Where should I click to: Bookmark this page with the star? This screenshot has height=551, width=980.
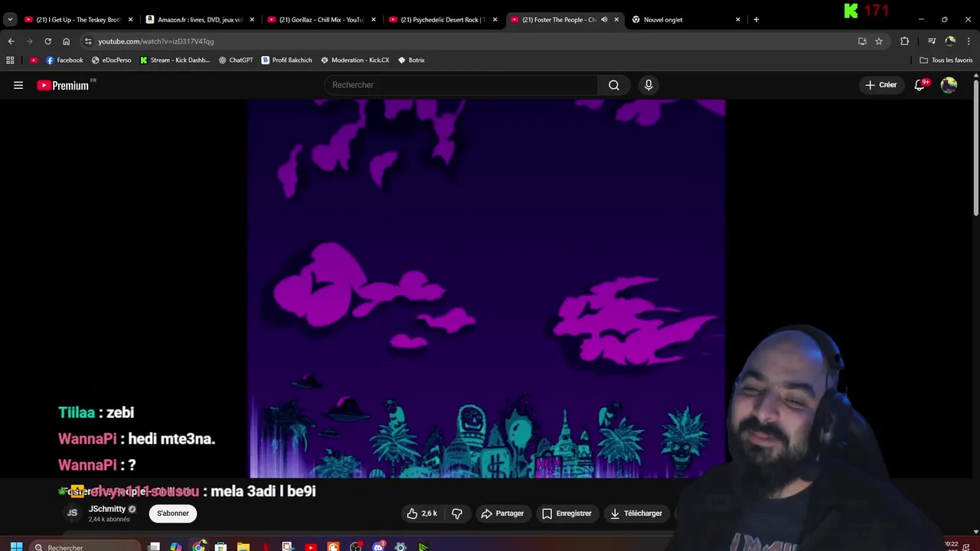tap(879, 41)
